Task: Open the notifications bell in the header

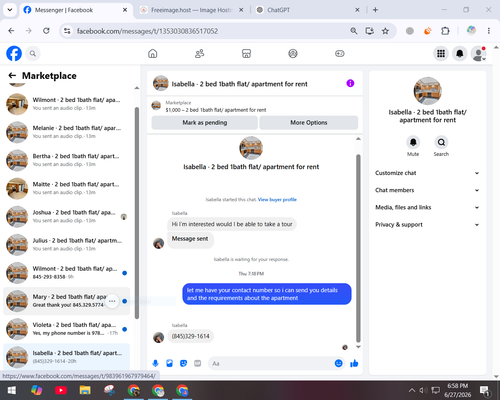Action: 460,53
